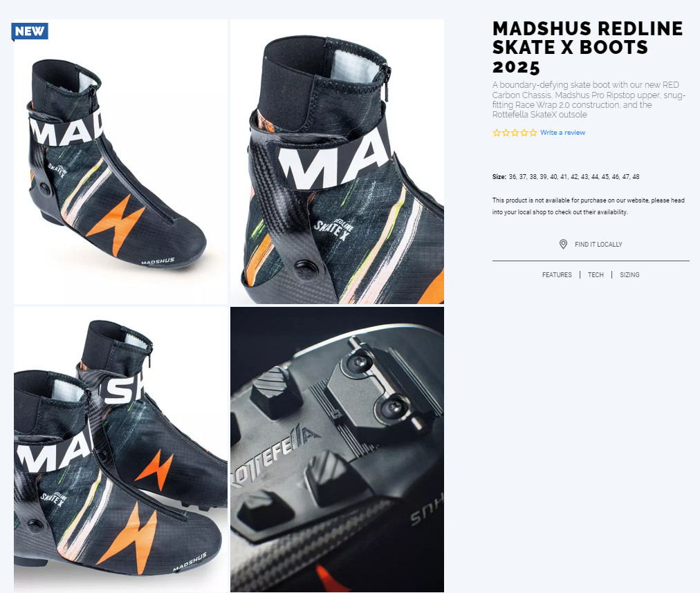Click the Madshus Redline Skate X product title

point(587,47)
